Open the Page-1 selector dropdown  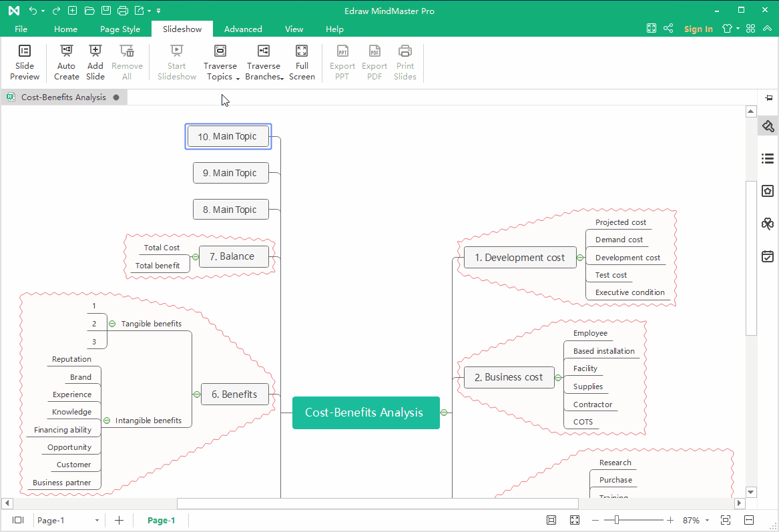(x=97, y=521)
